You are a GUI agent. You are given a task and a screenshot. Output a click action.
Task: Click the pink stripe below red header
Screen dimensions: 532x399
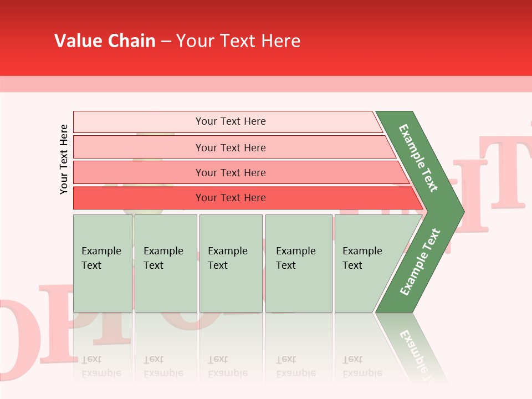[x=266, y=84]
